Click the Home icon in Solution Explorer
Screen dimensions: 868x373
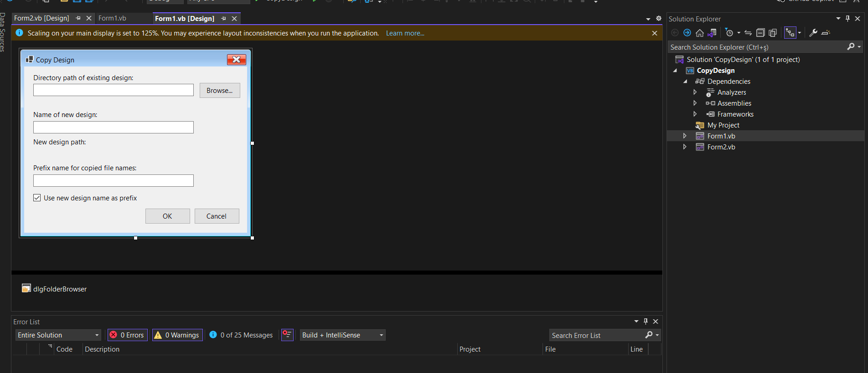click(699, 33)
